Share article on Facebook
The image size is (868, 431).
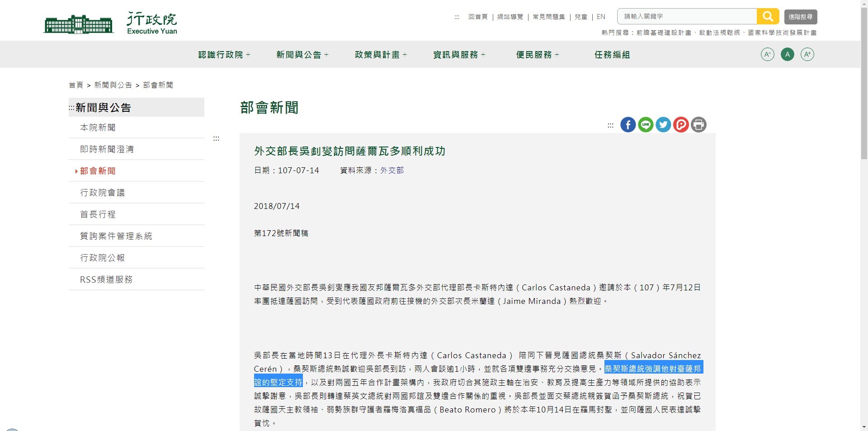click(x=628, y=125)
